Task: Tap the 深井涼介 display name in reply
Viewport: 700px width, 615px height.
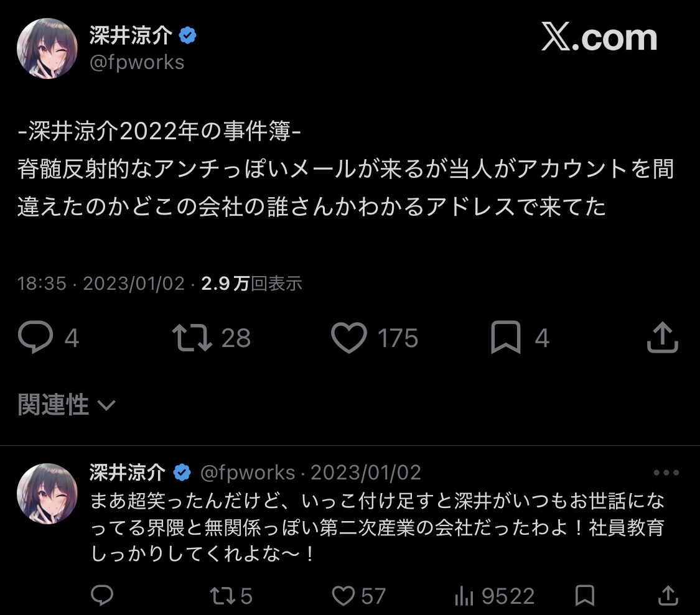Action: pyautogui.click(x=128, y=473)
